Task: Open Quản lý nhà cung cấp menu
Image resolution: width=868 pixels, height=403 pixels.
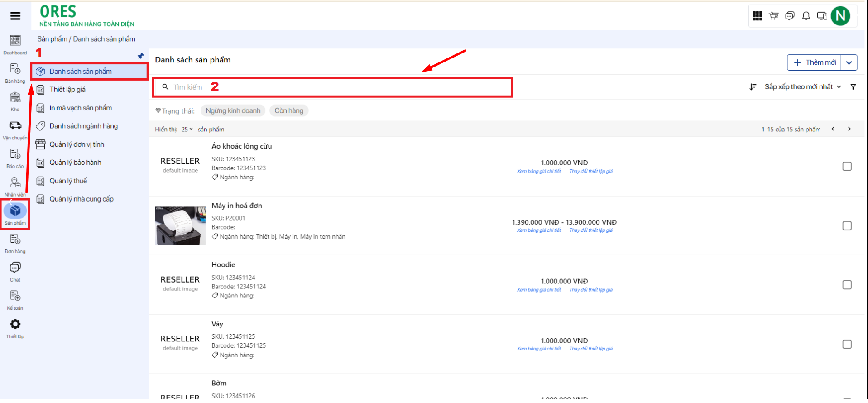Action: (x=81, y=199)
